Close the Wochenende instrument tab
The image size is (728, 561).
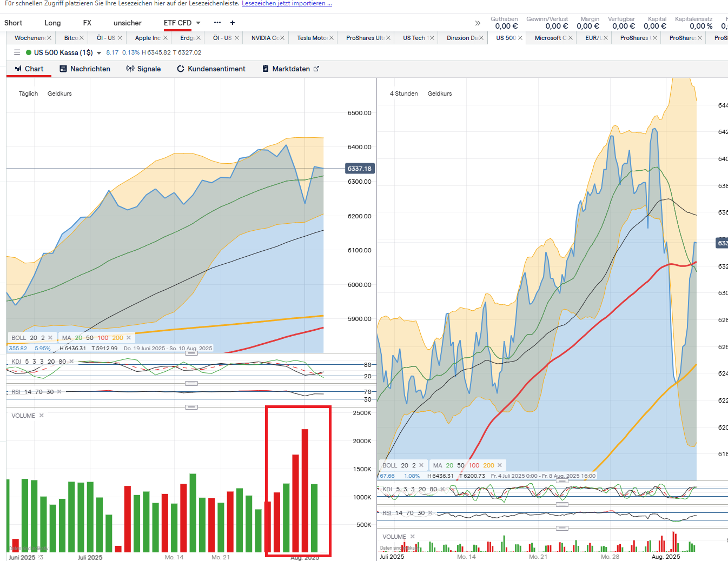tap(49, 38)
